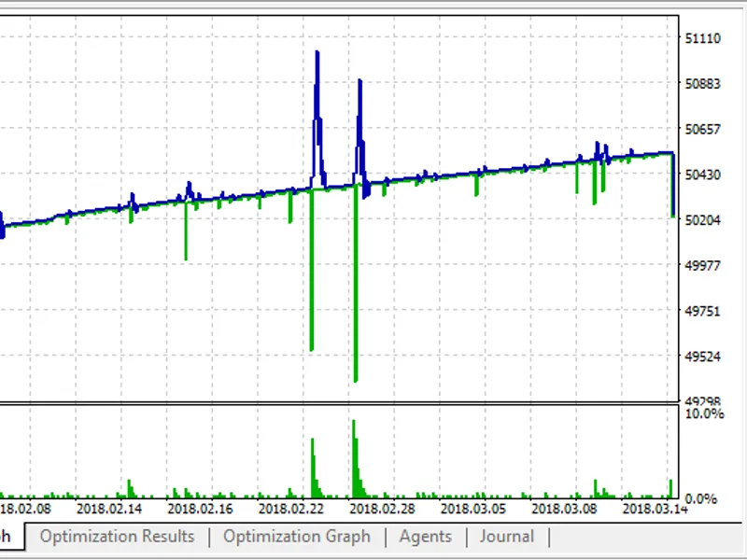Image resolution: width=747 pixels, height=560 pixels.
Task: Click the 50883 axis value
Action: (702, 84)
